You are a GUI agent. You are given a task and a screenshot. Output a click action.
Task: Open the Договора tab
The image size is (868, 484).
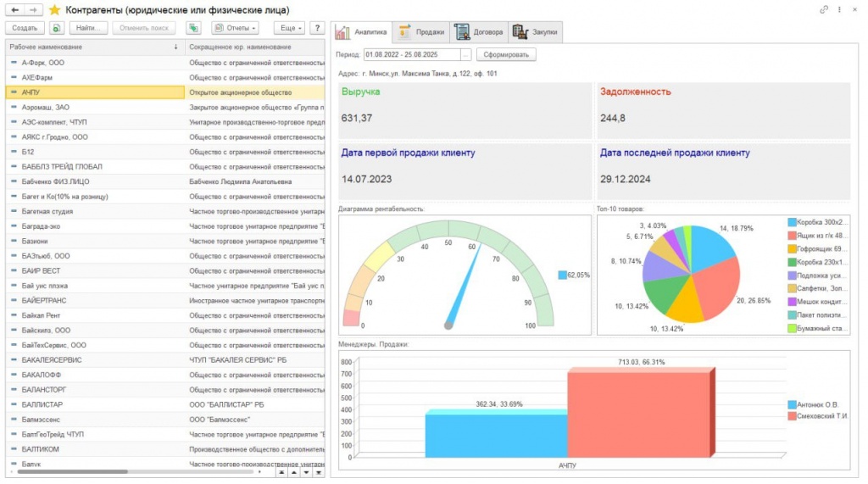pyautogui.click(x=479, y=32)
